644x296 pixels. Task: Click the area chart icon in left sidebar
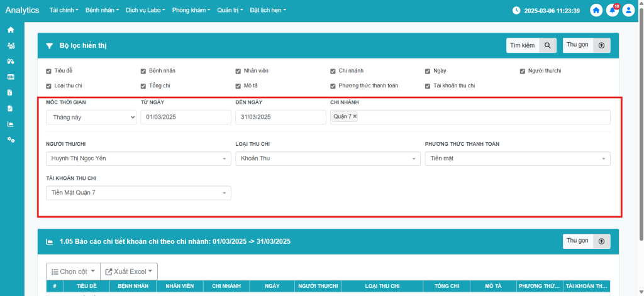pos(11,124)
